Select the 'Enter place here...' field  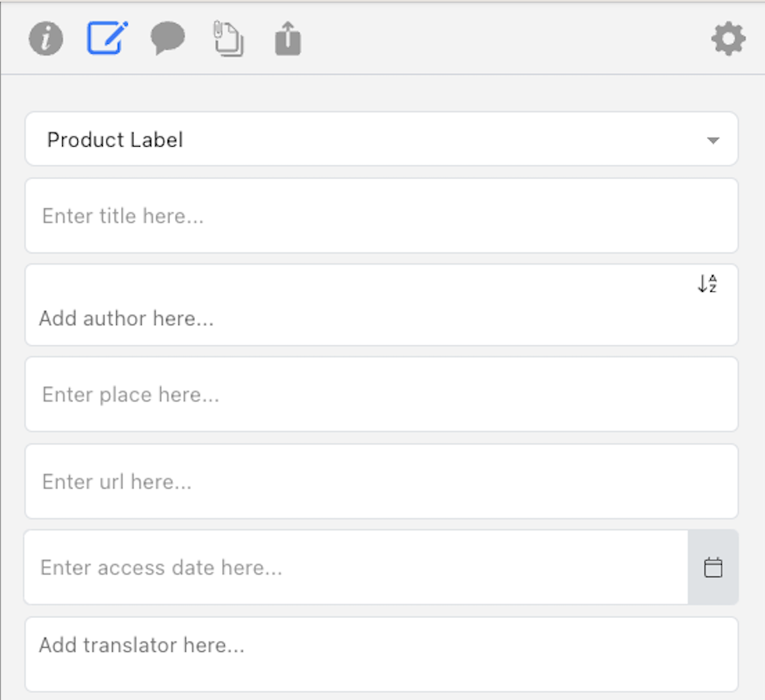click(382, 394)
